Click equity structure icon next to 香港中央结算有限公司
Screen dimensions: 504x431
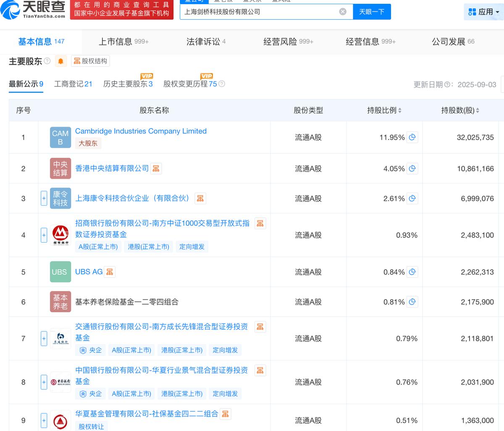pos(156,168)
